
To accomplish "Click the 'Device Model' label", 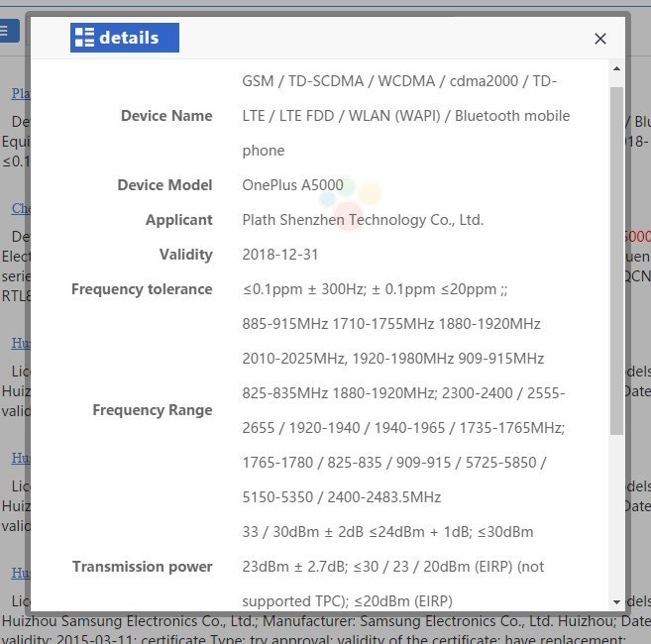I will pos(164,185).
